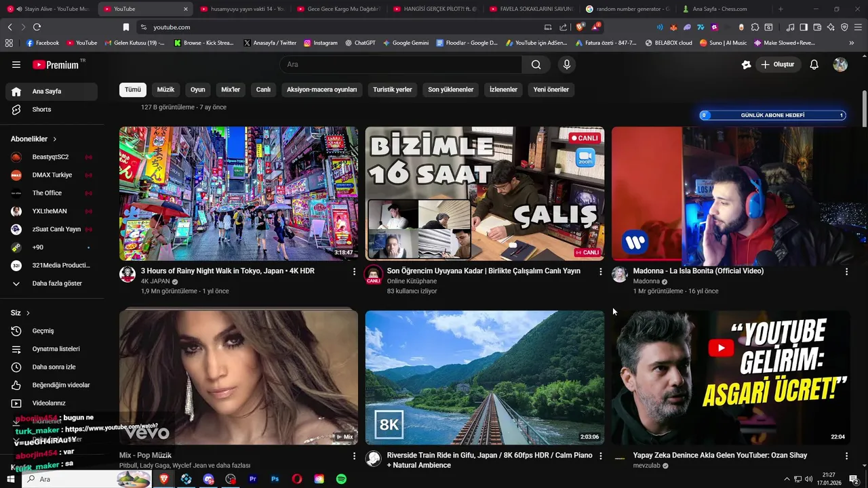The image size is (868, 488).
Task: Open Oynatma listeleri playlists
Action: click(x=52, y=349)
